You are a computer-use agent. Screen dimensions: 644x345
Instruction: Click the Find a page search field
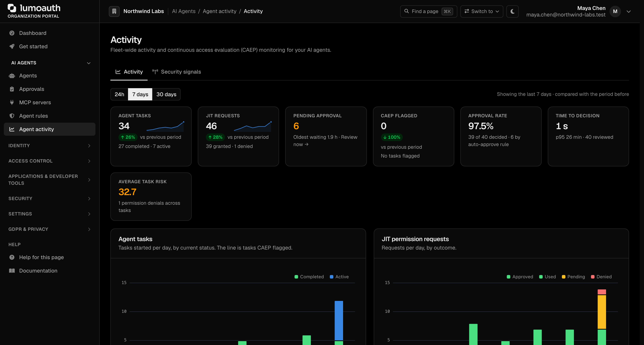coord(429,11)
